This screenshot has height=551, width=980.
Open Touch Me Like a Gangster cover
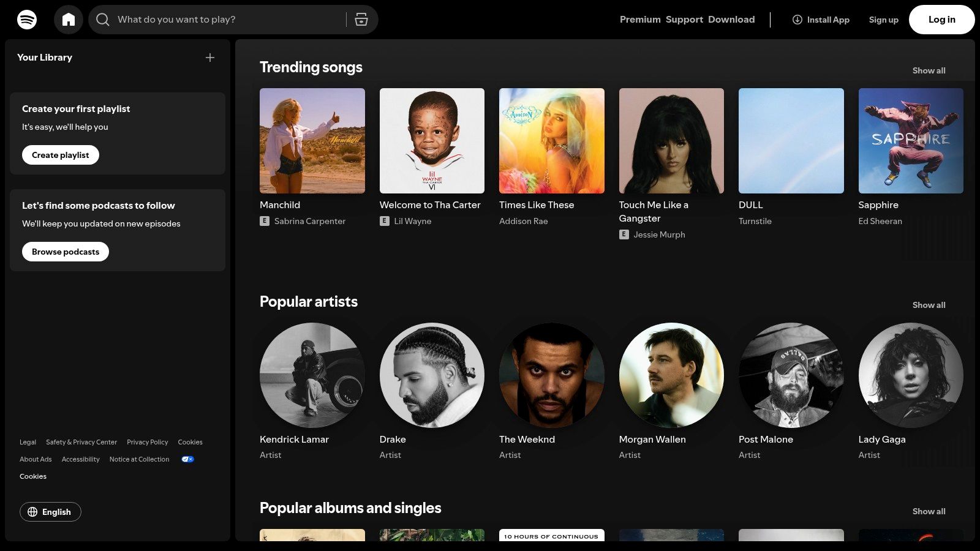coord(671,141)
